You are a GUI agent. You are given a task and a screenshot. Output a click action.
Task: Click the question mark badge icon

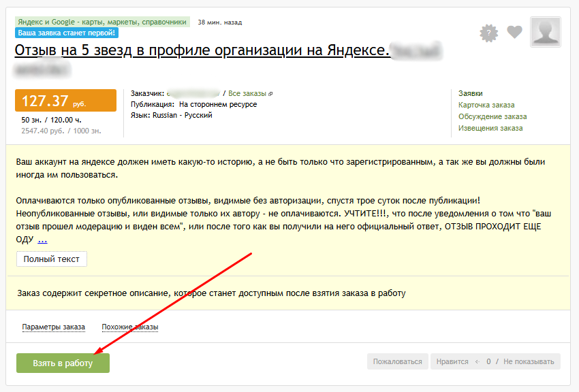[x=488, y=32]
